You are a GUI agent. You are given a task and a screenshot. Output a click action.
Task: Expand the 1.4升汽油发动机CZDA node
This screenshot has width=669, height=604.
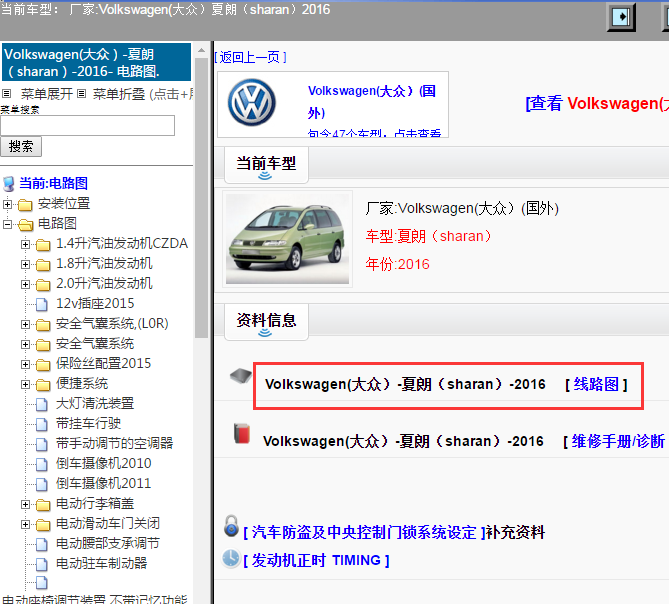25,244
